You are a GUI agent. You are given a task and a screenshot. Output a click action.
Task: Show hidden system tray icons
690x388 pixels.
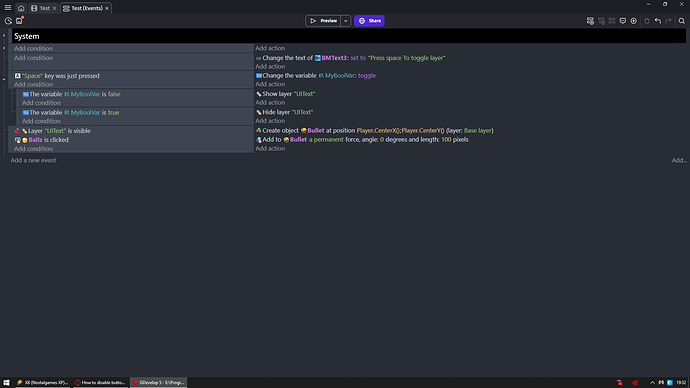click(652, 382)
